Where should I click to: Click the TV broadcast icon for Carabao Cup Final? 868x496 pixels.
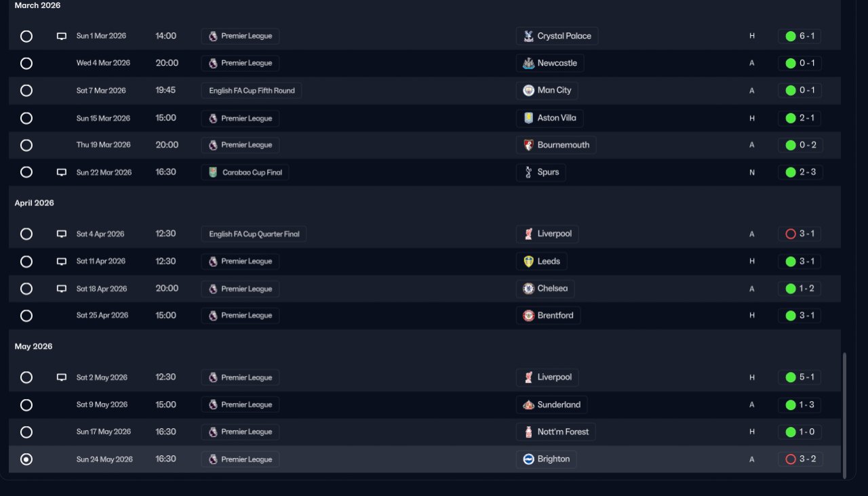pos(62,172)
